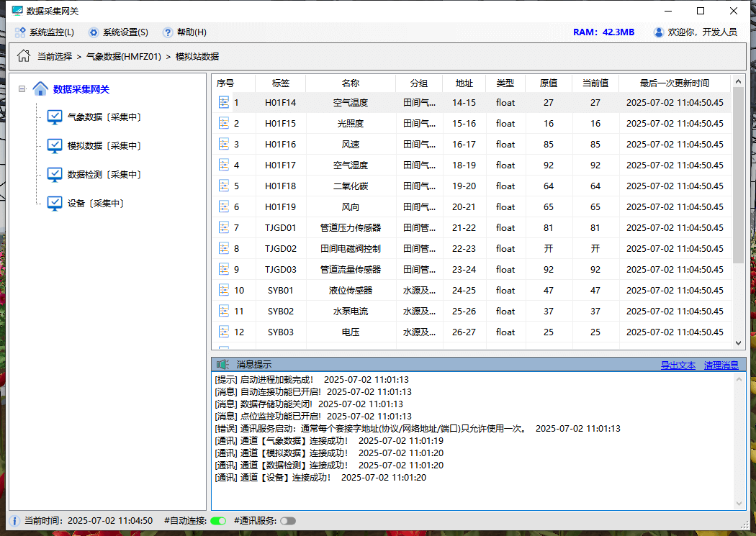Click the 清理消息 link
Screen dimensions: 756x536
(x=722, y=365)
